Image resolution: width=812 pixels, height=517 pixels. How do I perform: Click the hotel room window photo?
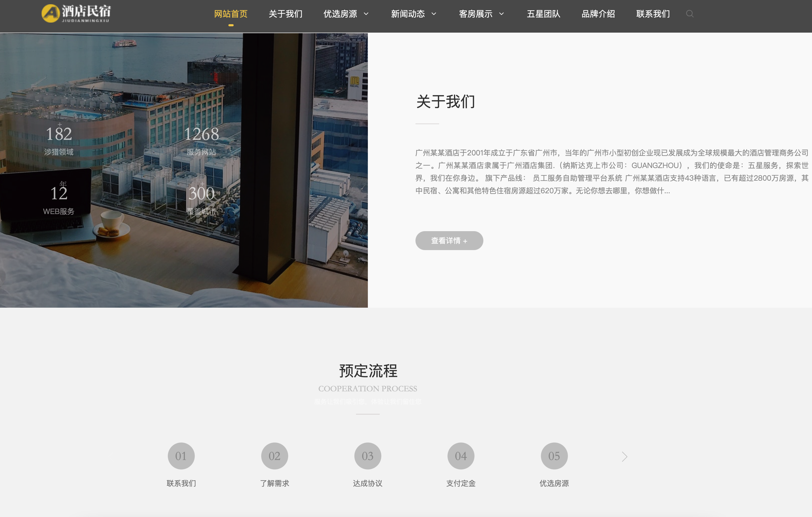click(184, 170)
